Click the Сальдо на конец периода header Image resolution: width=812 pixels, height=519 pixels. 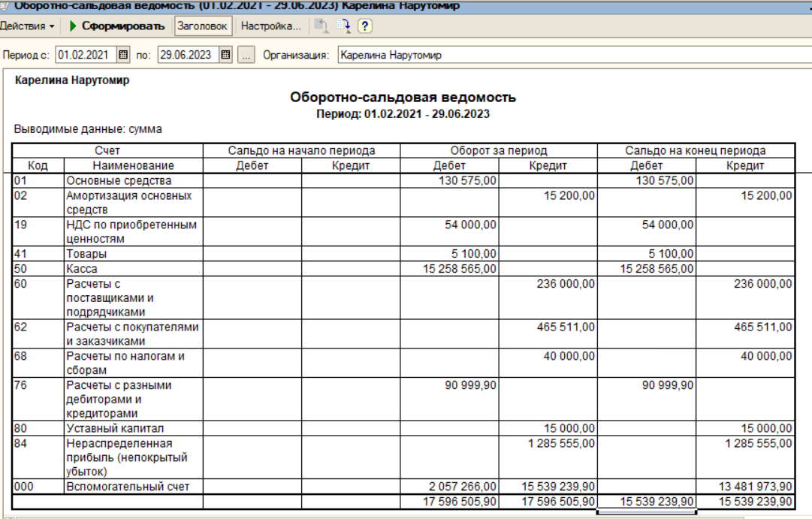click(696, 151)
